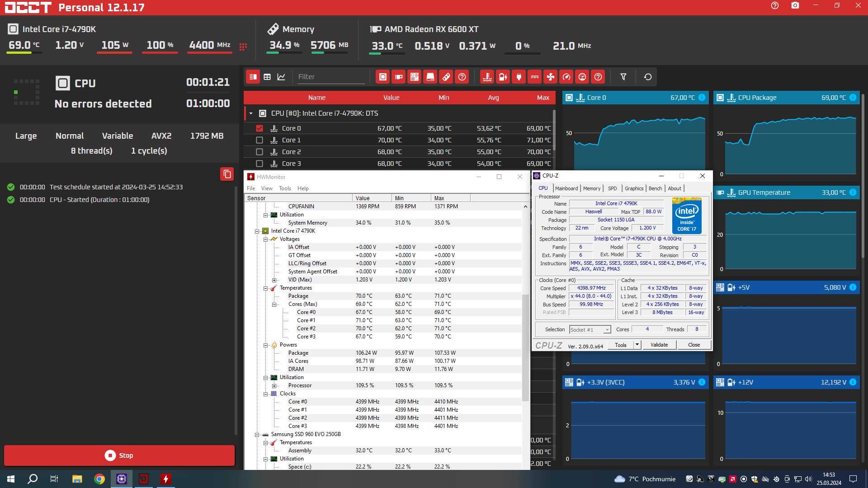868x488 pixels.
Task: Click the info icon on +5V graph
Action: [853, 287]
